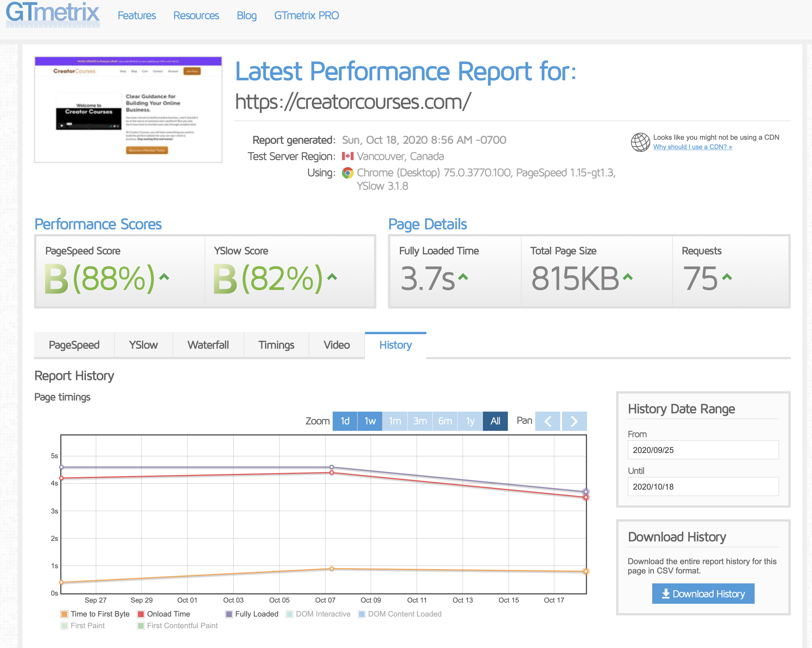Viewport: 812px width, 648px height.
Task: Click the From date input field
Action: (703, 450)
